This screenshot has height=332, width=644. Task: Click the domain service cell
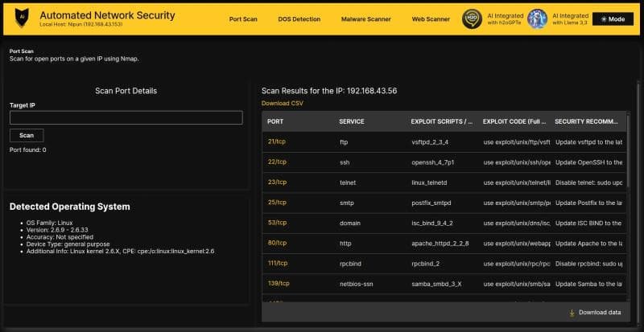(350, 223)
